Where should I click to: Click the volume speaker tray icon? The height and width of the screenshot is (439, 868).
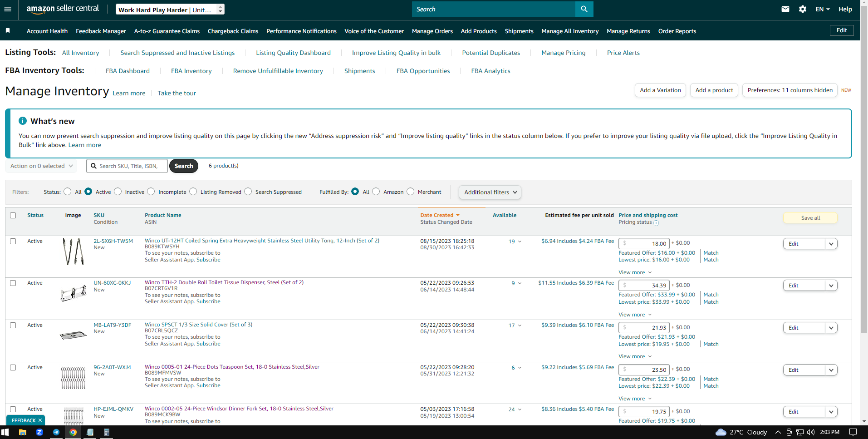click(811, 432)
